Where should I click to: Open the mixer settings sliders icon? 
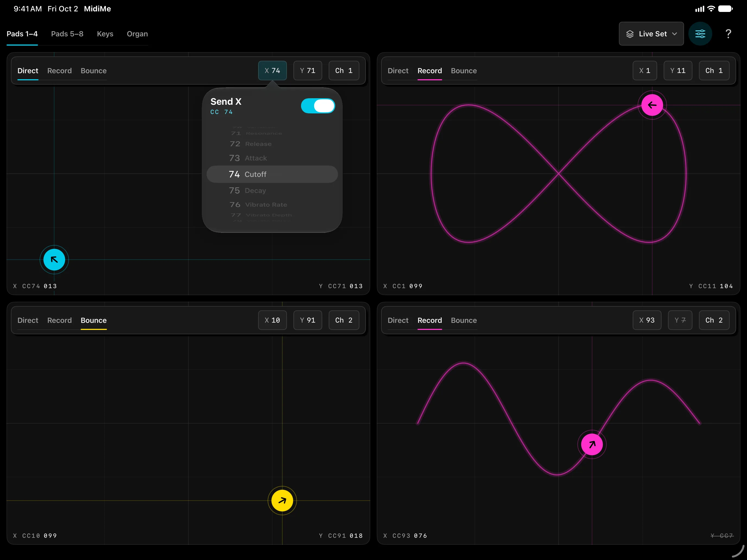[700, 34]
